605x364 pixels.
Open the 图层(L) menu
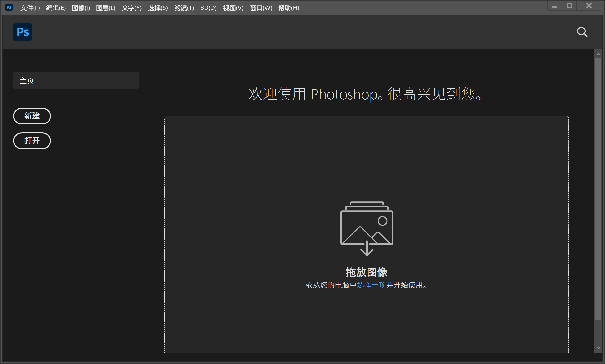[x=106, y=8]
